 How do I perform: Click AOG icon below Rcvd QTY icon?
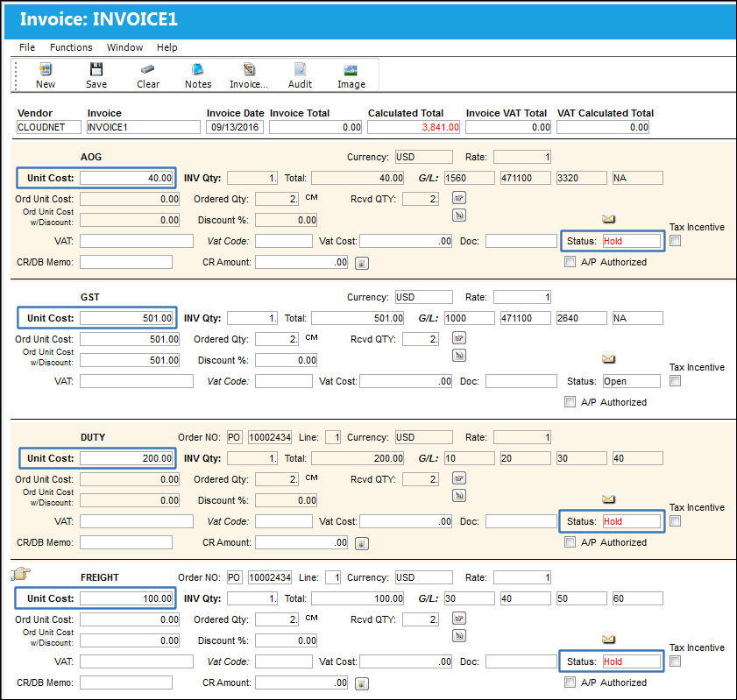pos(459,216)
